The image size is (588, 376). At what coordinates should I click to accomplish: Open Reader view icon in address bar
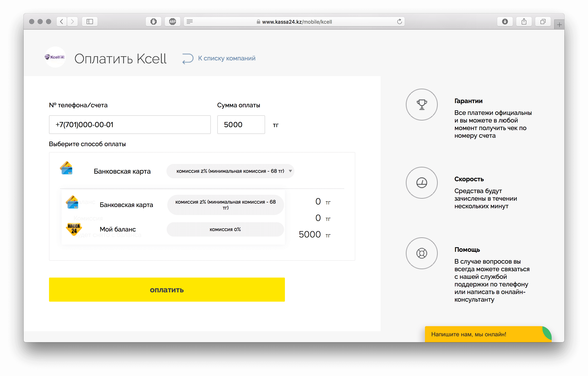[190, 22]
